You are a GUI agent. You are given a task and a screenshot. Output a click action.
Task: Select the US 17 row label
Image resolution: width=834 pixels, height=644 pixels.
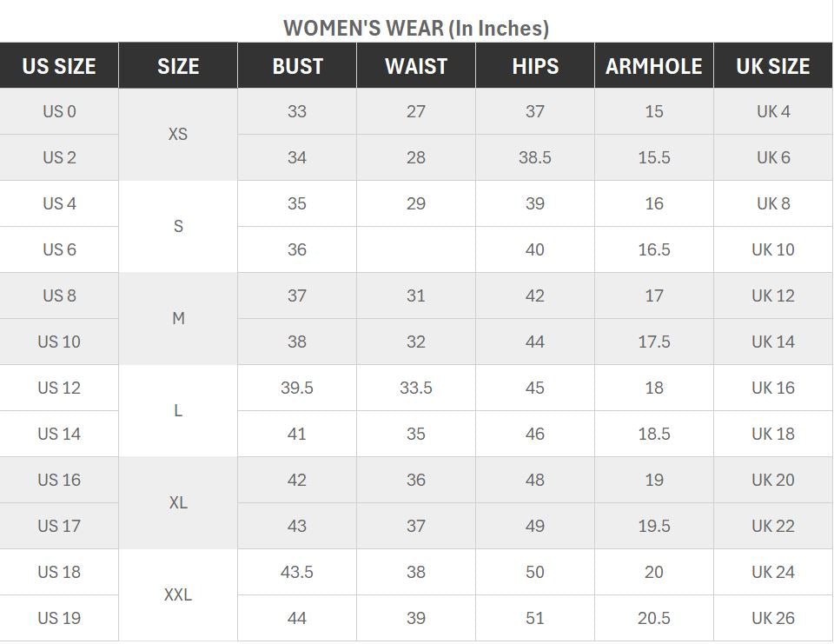click(59, 526)
